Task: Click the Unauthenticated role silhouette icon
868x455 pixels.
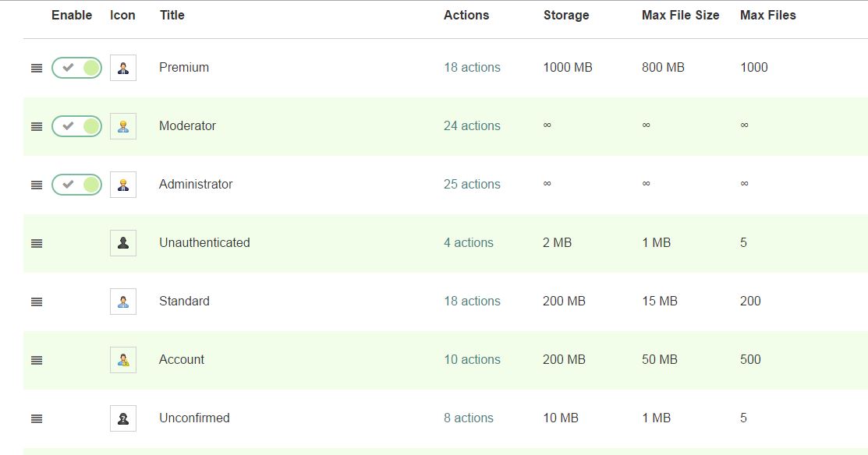Action: click(123, 243)
